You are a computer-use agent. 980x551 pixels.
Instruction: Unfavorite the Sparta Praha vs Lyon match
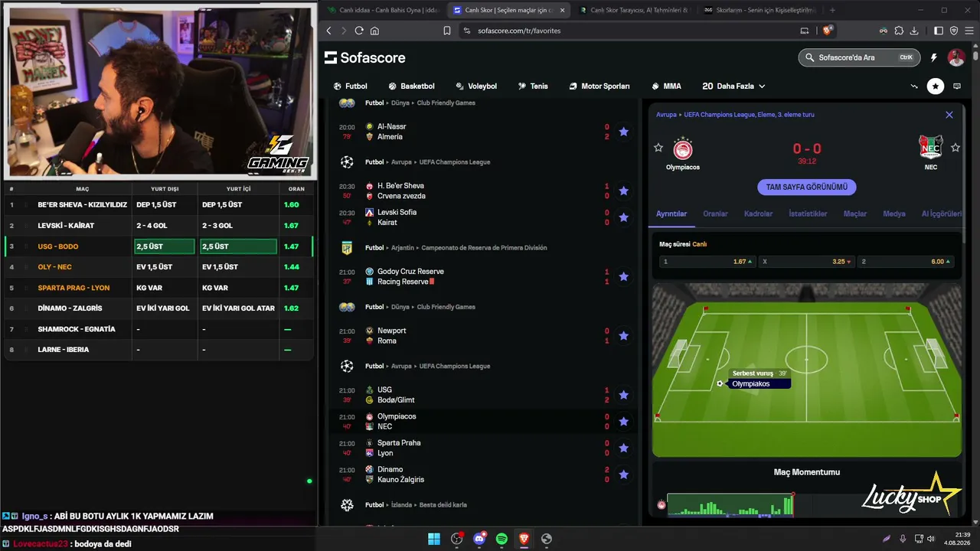(x=623, y=448)
